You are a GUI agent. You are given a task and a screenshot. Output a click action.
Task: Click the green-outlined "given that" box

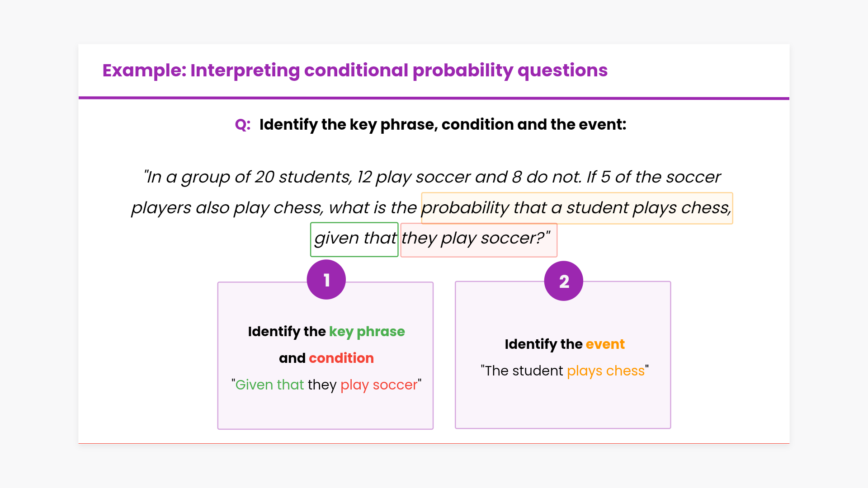click(354, 239)
